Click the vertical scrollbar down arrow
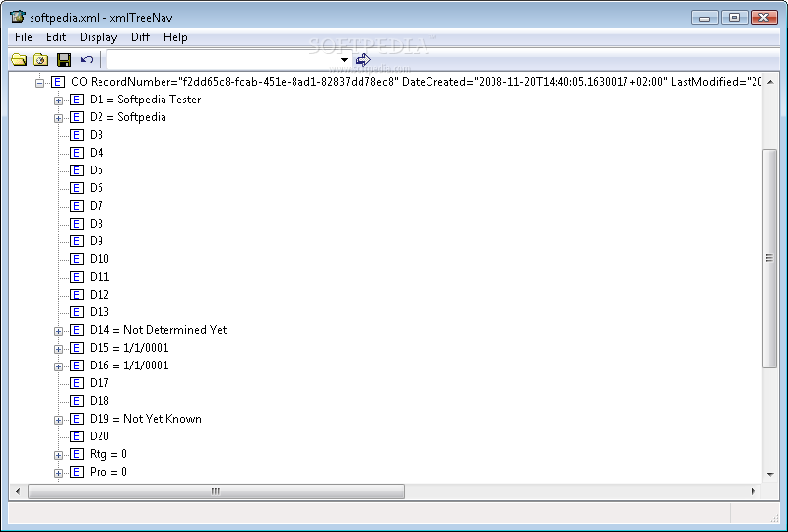Viewport: 788px width, 532px height. point(770,474)
